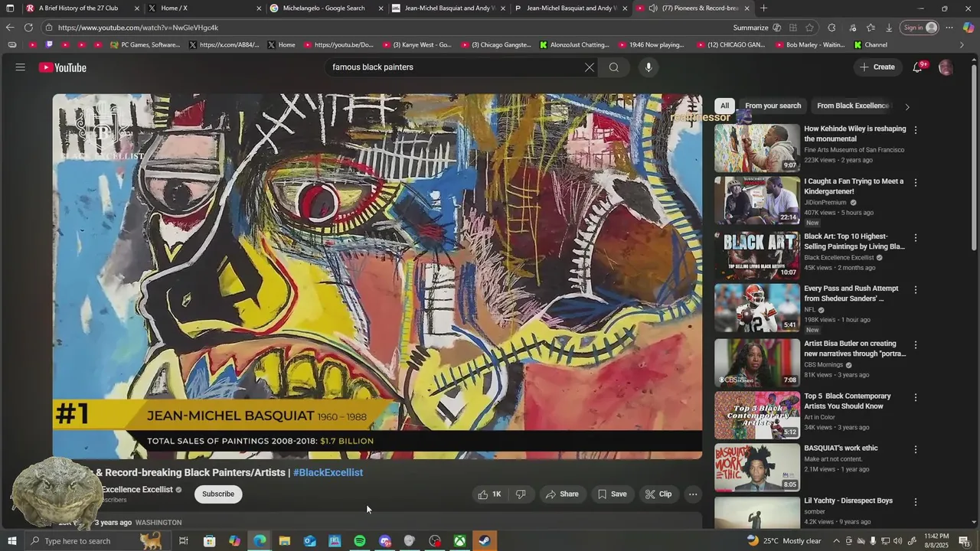980x551 pixels.
Task: Click the browser address bar URL
Action: tap(138, 28)
